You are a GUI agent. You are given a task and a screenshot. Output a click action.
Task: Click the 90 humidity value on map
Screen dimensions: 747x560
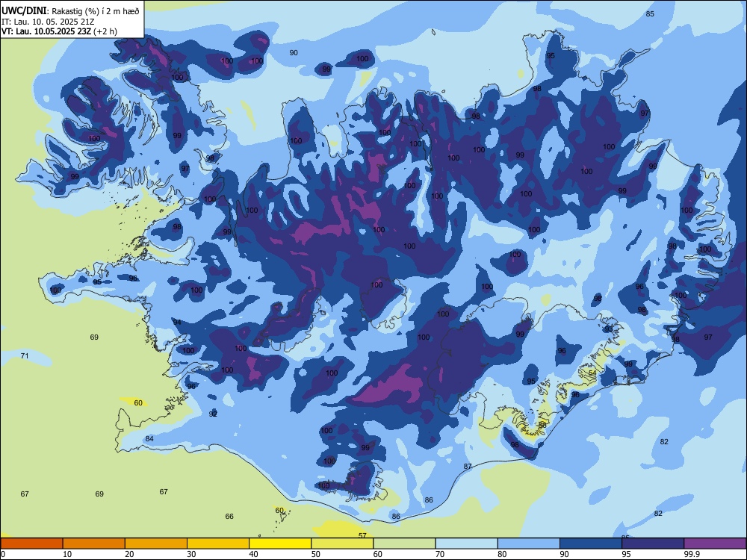tap(294, 53)
